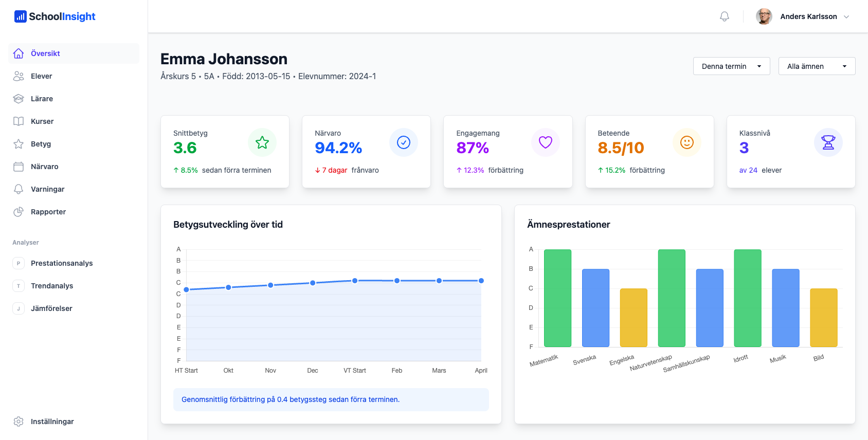Click the VT Start data point
Image resolution: width=868 pixels, height=440 pixels.
coord(355,281)
